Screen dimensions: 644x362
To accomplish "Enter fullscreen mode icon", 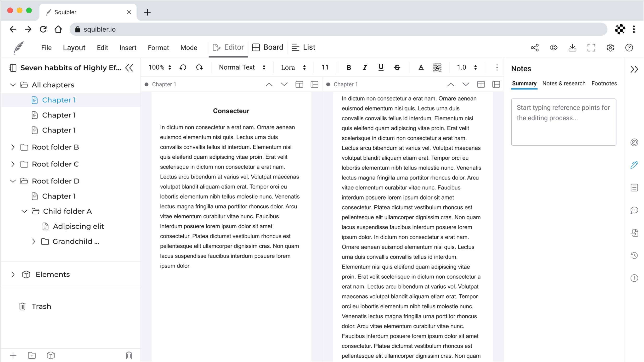I will (x=591, y=47).
